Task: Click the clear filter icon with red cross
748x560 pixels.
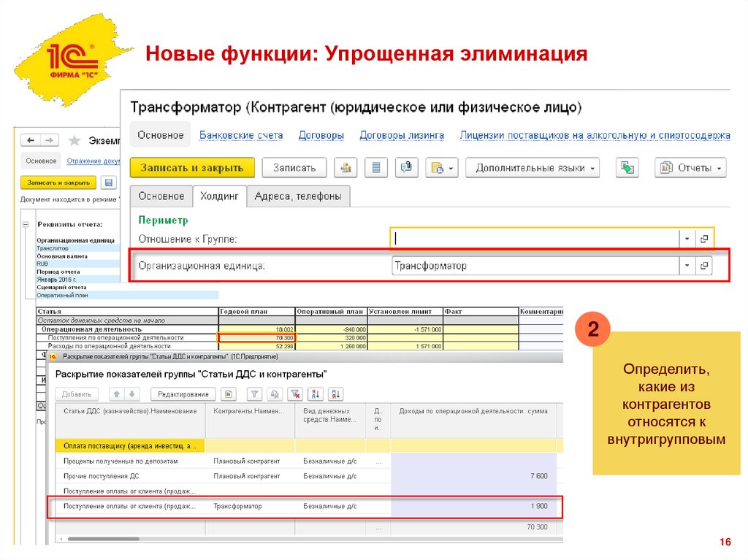Action: pos(295,394)
